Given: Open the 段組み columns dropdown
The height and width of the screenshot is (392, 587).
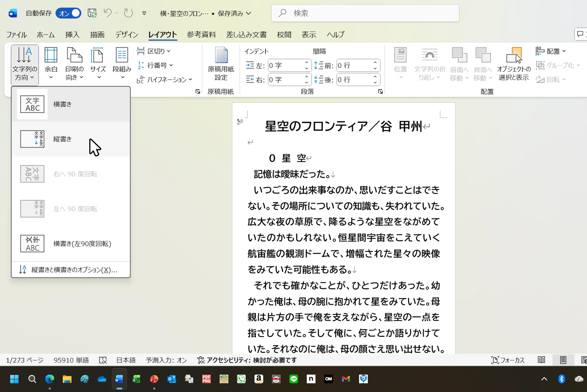Looking at the screenshot, I should 122,64.
